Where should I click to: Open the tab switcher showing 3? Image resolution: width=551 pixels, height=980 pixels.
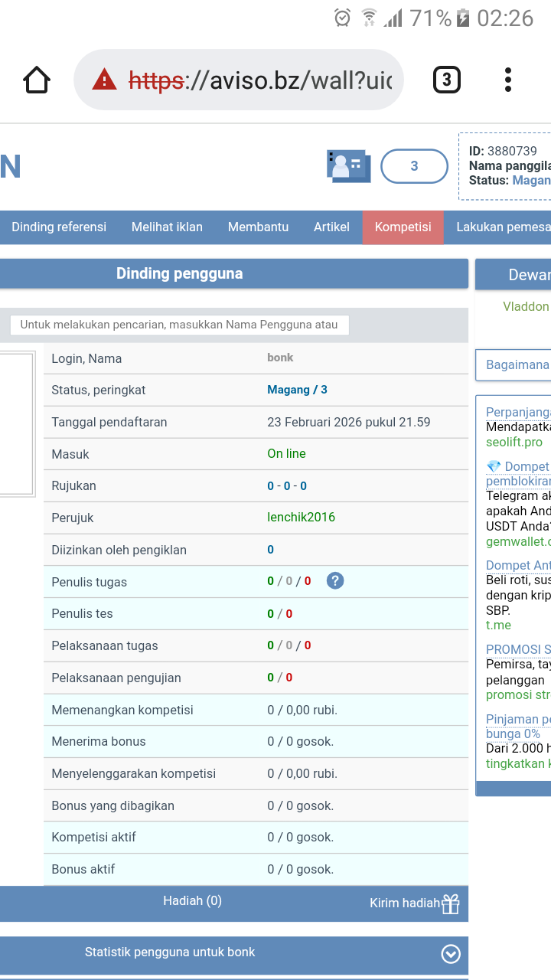point(447,80)
